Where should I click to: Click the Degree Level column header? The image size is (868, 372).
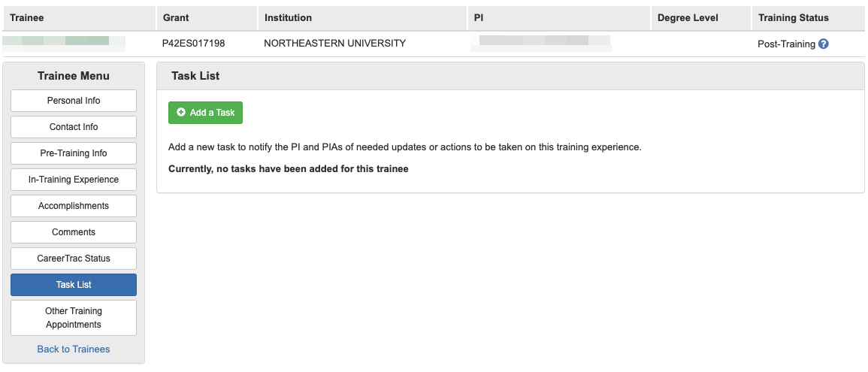coord(688,17)
